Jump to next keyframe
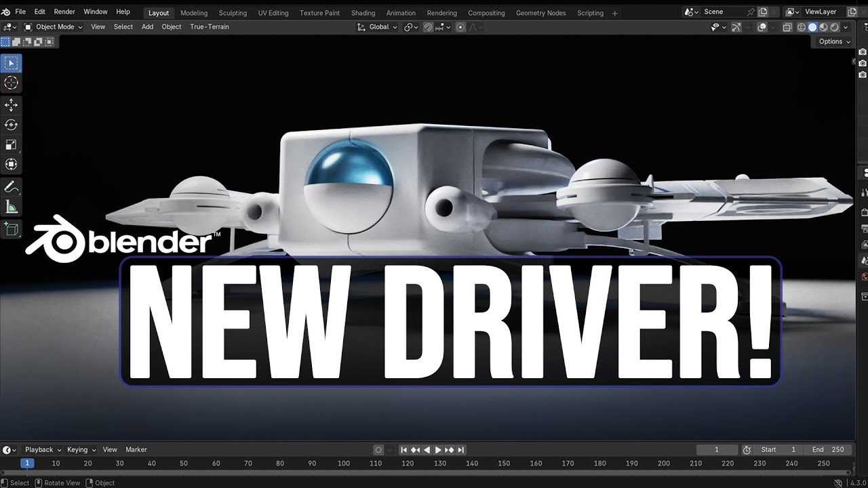The image size is (868, 488). click(450, 449)
